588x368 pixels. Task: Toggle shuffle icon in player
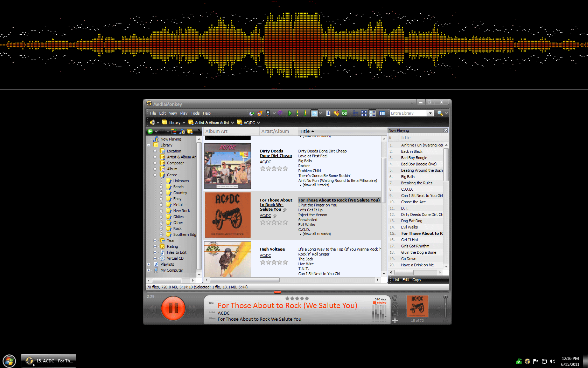395,305
